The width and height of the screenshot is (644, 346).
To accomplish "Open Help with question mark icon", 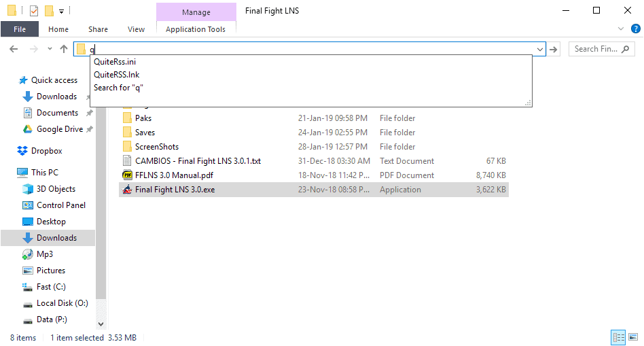I will 635,29.
